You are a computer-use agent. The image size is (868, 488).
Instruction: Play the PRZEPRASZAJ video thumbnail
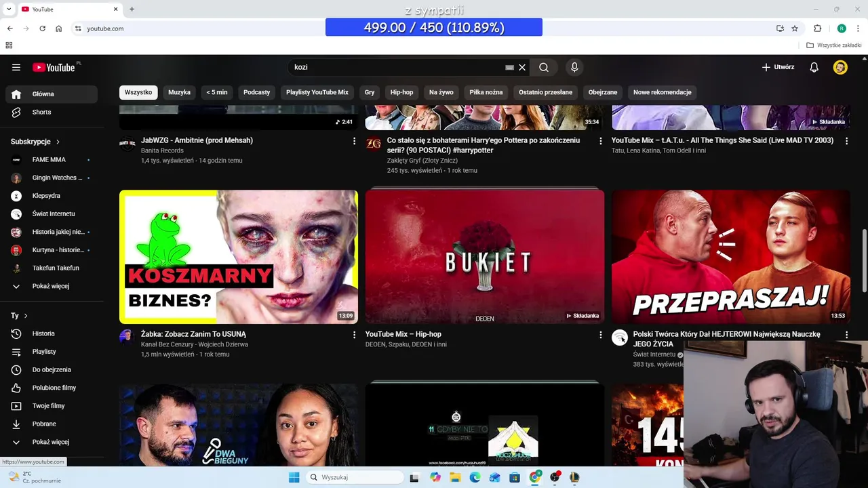(x=731, y=257)
